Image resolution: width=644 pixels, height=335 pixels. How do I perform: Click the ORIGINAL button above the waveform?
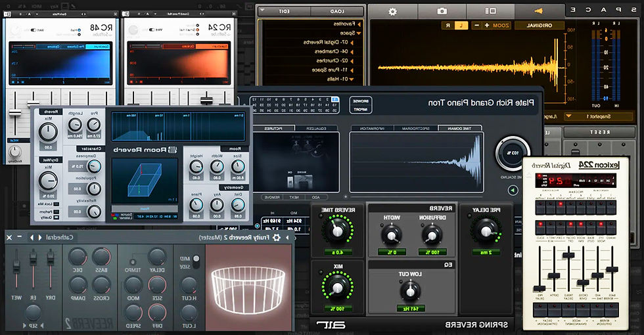[x=540, y=26]
